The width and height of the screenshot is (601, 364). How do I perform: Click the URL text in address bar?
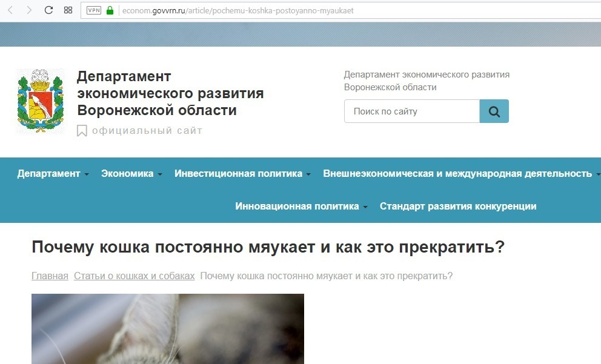(237, 11)
